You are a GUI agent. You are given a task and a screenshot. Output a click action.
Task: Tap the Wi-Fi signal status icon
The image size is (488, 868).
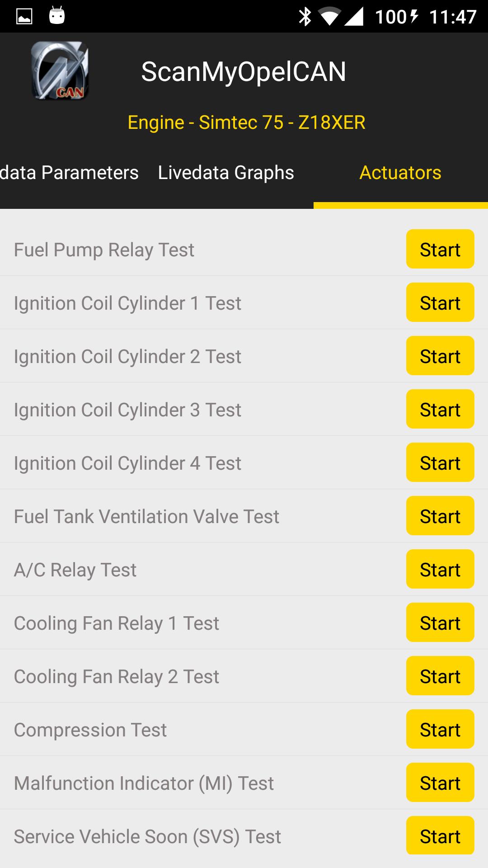(x=329, y=17)
